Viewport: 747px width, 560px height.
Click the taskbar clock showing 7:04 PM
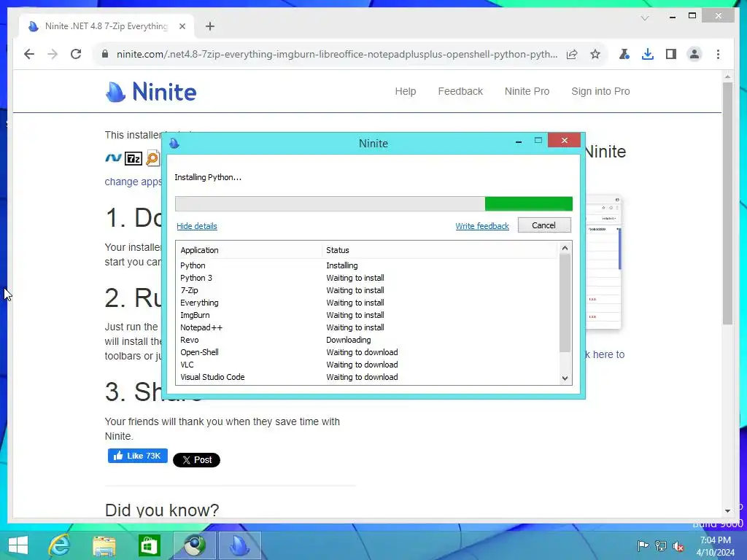coord(715,546)
